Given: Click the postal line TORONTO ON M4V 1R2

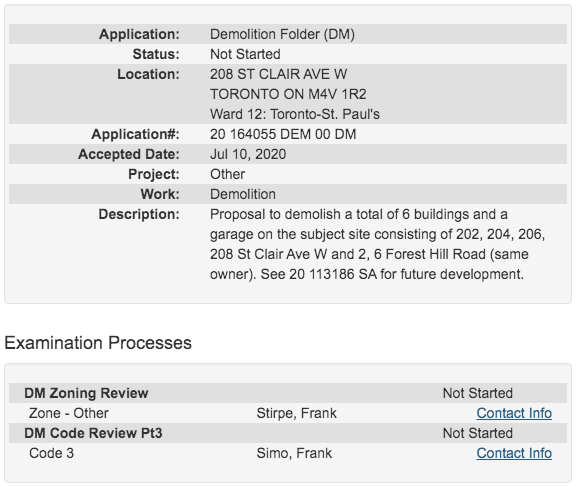Looking at the screenshot, I should coord(288,94).
